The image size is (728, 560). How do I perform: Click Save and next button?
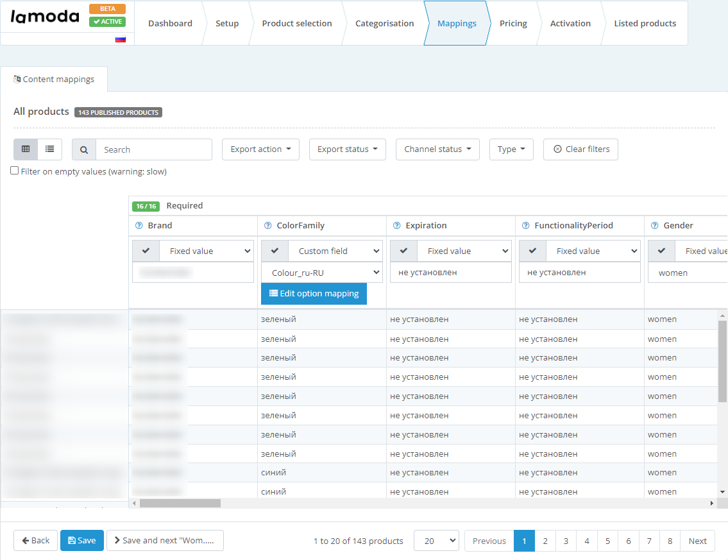click(165, 541)
